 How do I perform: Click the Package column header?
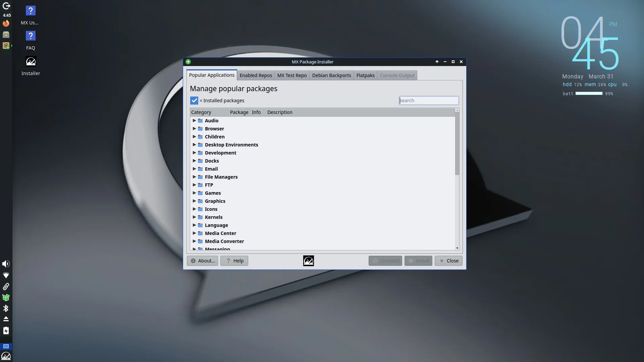pos(239,112)
